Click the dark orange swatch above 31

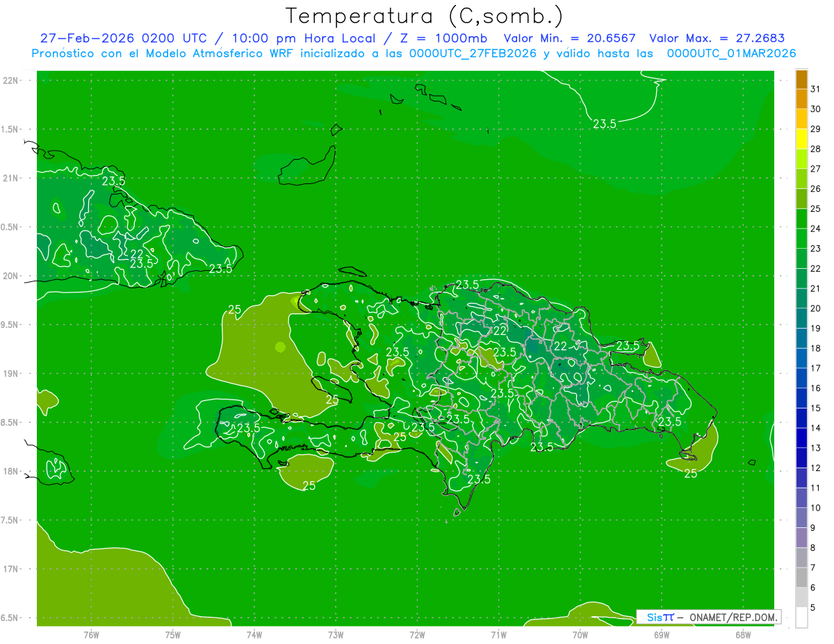(801, 80)
